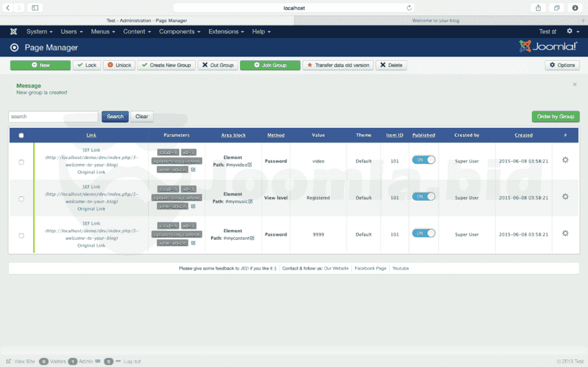Image resolution: width=588 pixels, height=367 pixels.
Task: Switch to the 'Welcome to your blog' tab
Action: pos(440,20)
